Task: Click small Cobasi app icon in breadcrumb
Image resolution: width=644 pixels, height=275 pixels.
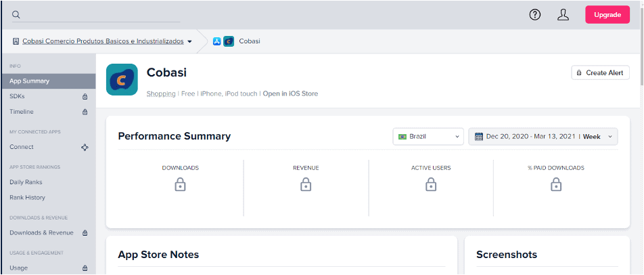Action: coord(229,41)
